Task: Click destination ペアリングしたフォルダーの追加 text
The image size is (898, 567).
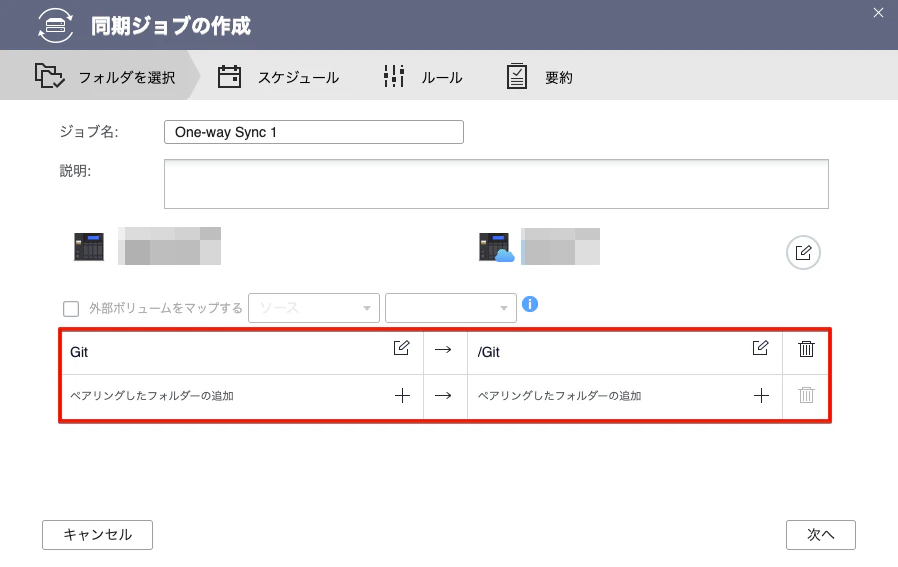Action: point(560,396)
